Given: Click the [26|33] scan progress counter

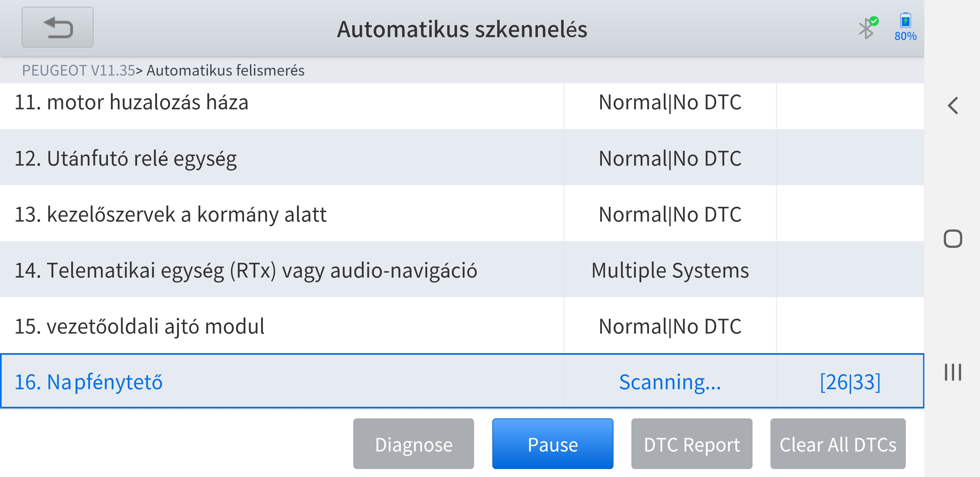Looking at the screenshot, I should (x=850, y=382).
